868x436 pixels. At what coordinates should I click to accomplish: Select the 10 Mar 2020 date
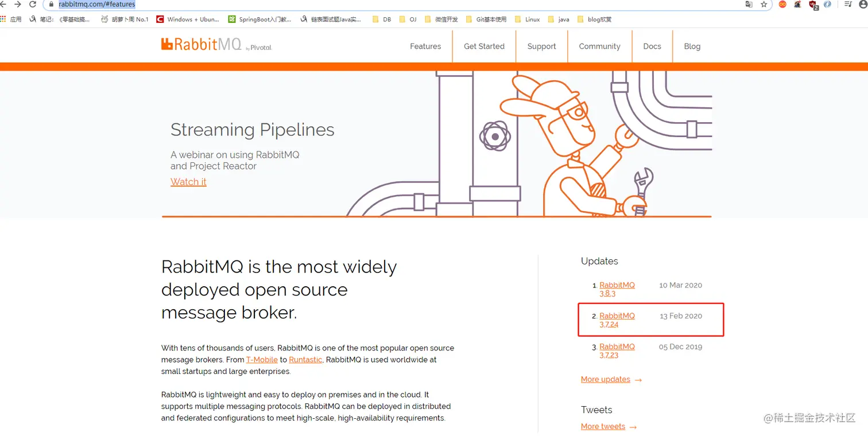pyautogui.click(x=680, y=285)
